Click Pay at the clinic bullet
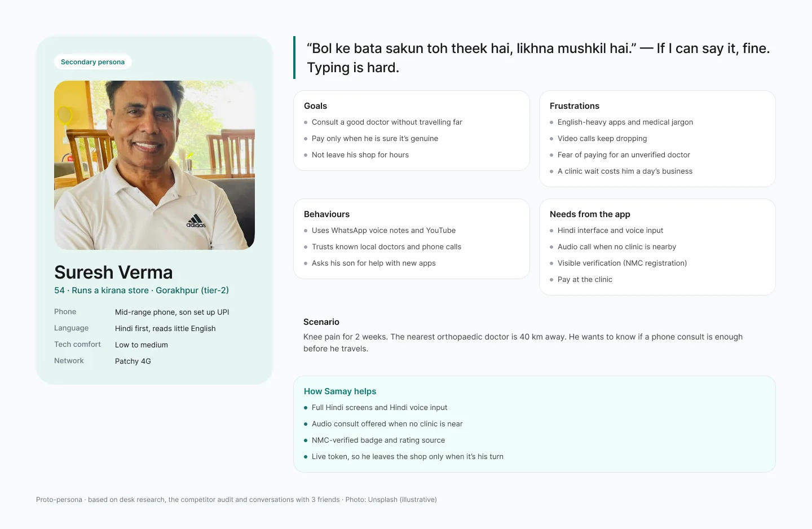Screen dimensions: 812x529 pos(585,280)
